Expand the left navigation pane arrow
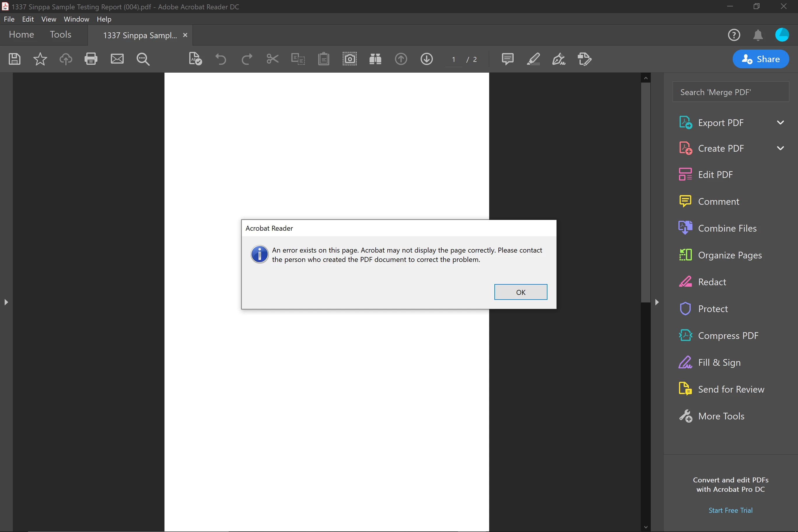Screen dimensions: 798x532 pos(6,302)
